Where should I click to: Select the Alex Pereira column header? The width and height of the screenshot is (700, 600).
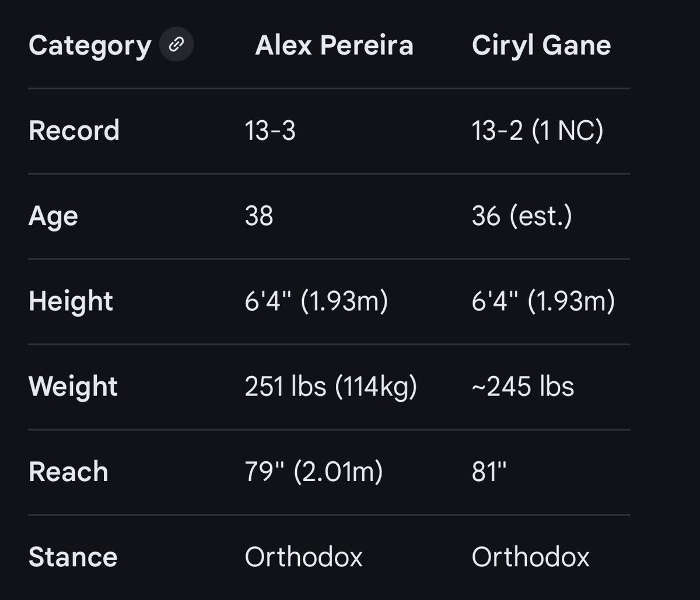click(x=334, y=45)
